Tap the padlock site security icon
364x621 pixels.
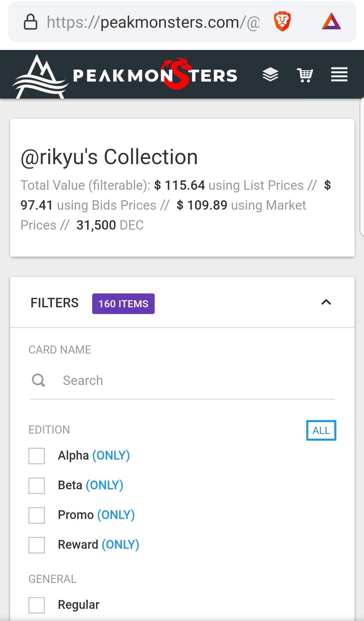30,22
